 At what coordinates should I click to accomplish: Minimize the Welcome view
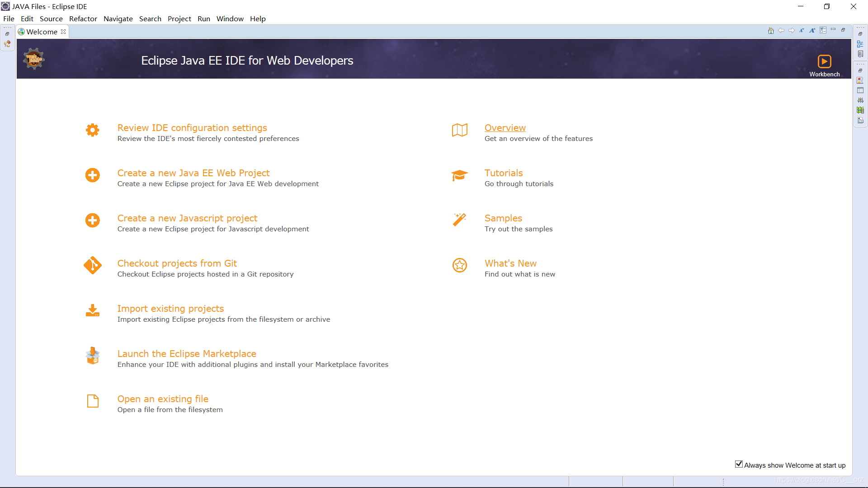click(833, 29)
